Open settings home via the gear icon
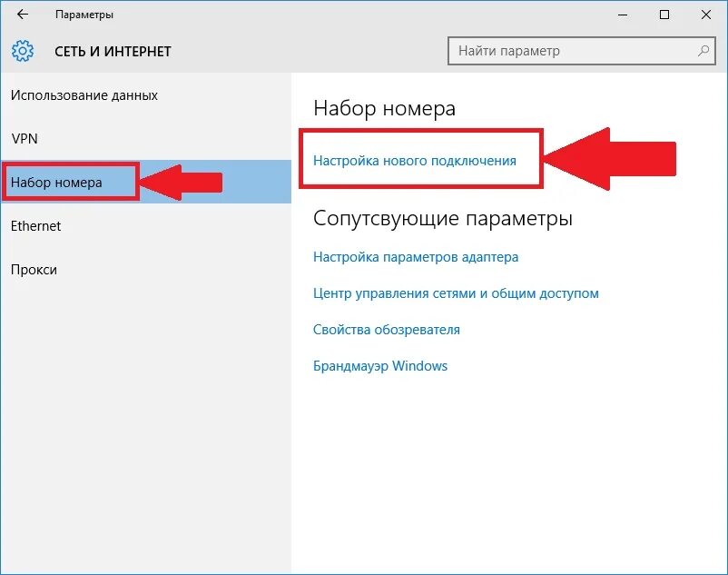 tap(23, 51)
